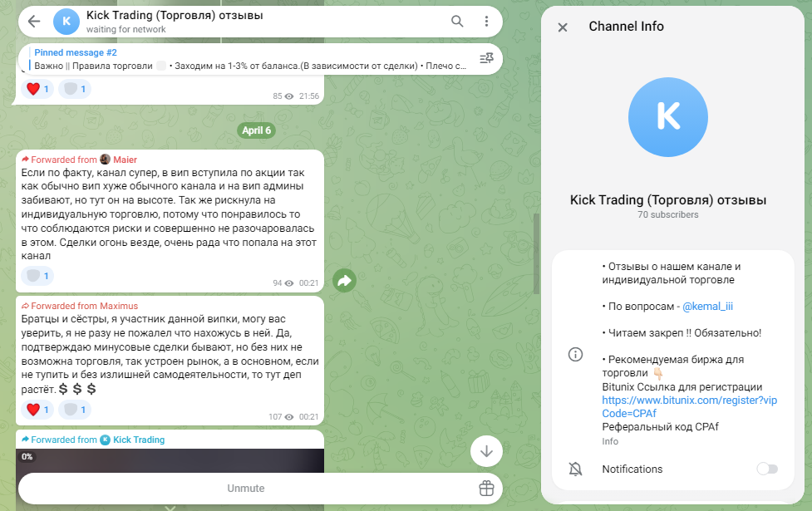
Task: Open the large channel avatar in Channel Info
Action: coord(668,117)
